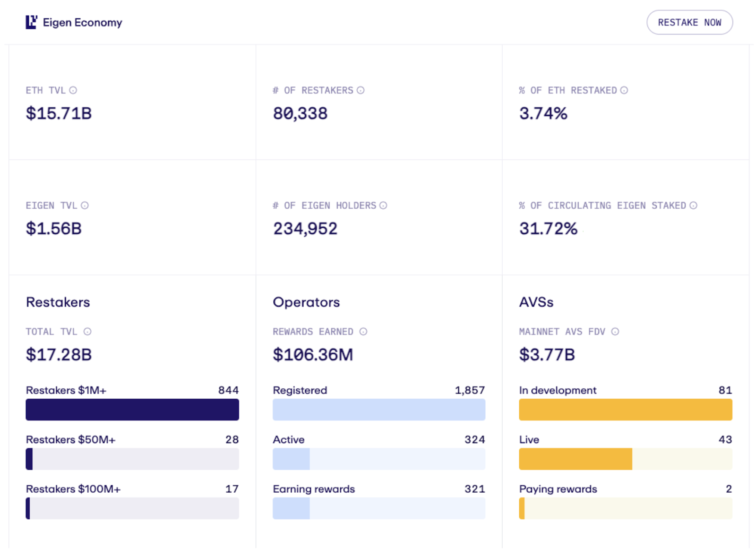Select the Active operators bar

pos(379,459)
